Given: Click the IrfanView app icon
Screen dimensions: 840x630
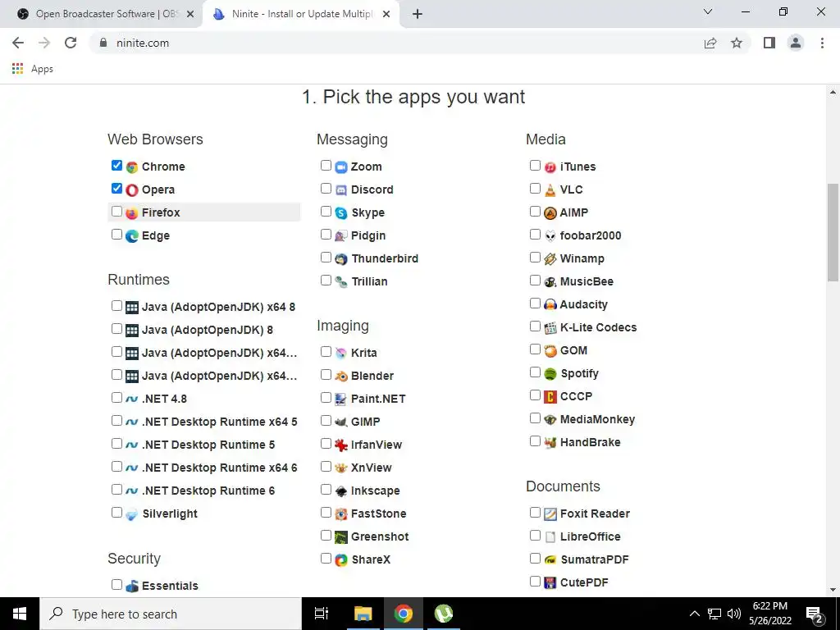Looking at the screenshot, I should [x=341, y=445].
